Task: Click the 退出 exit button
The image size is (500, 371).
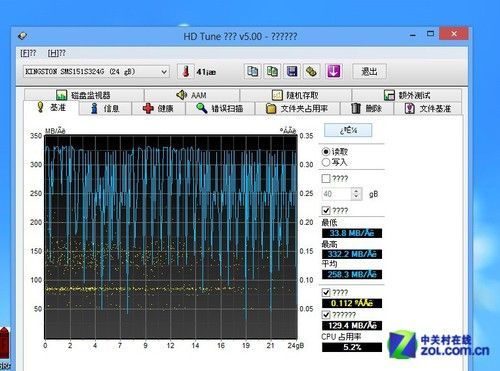Action: (x=369, y=71)
